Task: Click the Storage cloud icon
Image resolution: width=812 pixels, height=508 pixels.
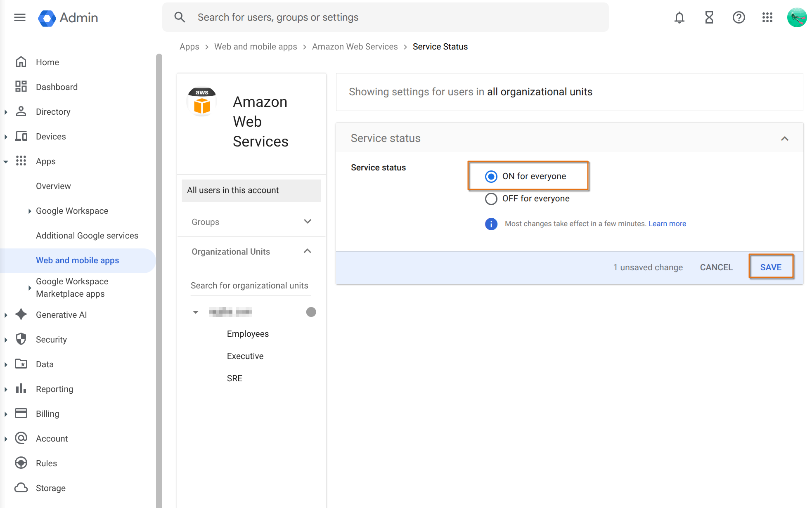Action: pos(21,488)
